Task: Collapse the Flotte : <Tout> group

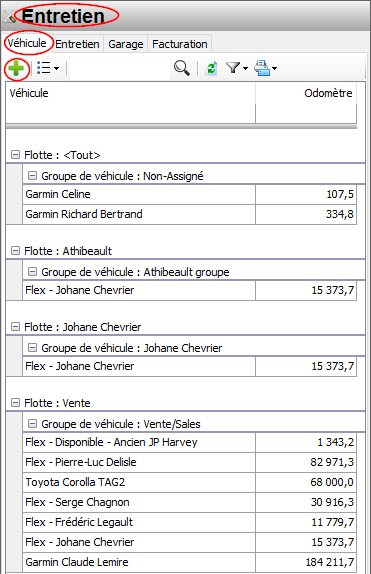Action: (15, 155)
